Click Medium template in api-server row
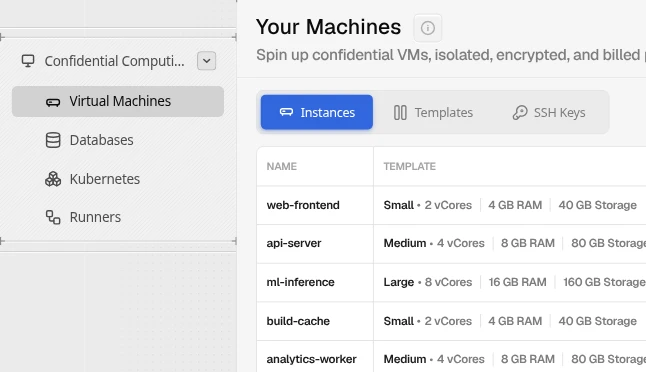Screen dimensions: 646x372 pos(405,243)
